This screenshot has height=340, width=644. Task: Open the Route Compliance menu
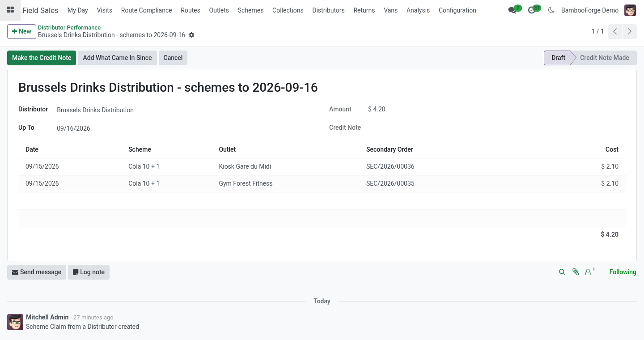coord(147,10)
